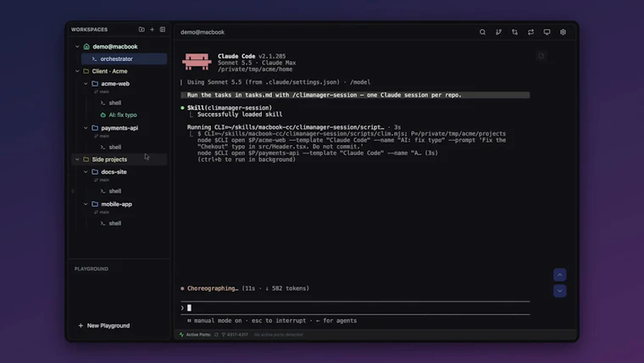Click the highlighted Run the tasks prompt line

355,95
